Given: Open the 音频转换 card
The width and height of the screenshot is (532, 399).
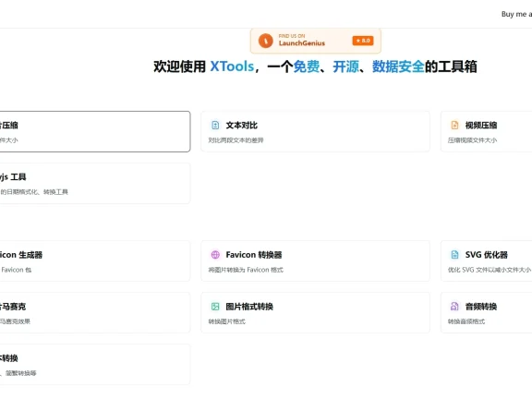Looking at the screenshot, I should 486,313.
